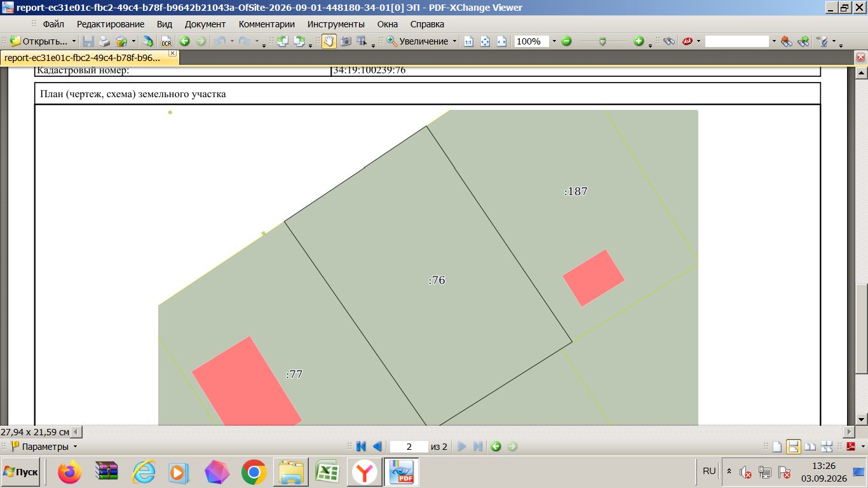Expand the Увеличение tool dropdown
Viewport: 868px width, 488px height.
pos(454,41)
